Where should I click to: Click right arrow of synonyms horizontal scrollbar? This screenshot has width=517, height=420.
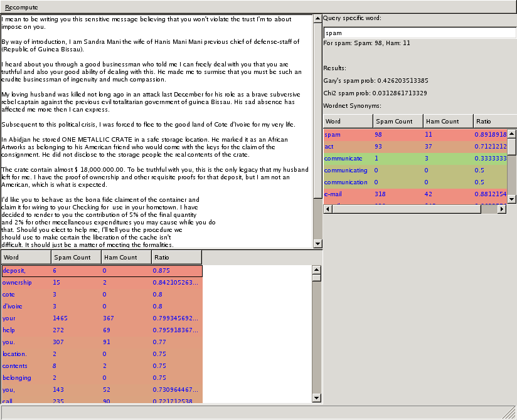pos(502,209)
